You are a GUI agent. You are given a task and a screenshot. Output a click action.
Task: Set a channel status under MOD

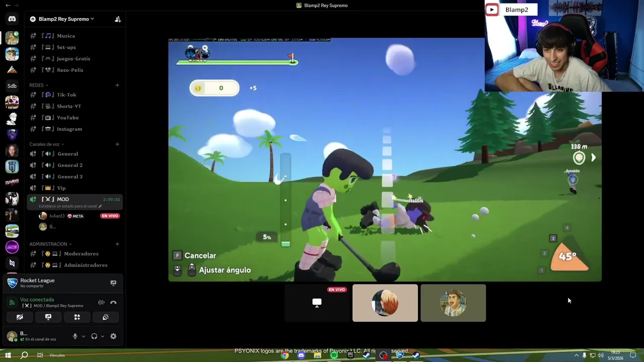point(70,206)
